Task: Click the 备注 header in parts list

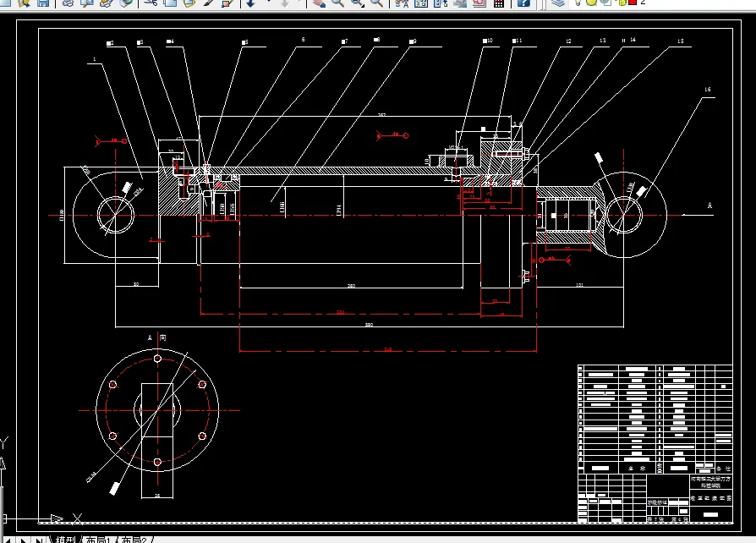Action: [723, 469]
